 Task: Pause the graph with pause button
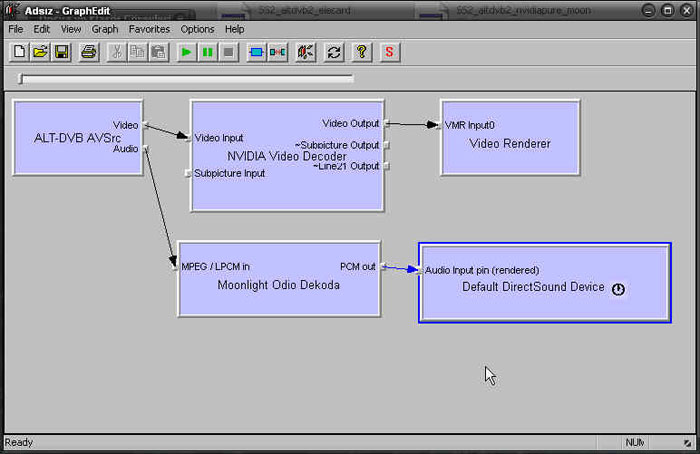tap(207, 52)
